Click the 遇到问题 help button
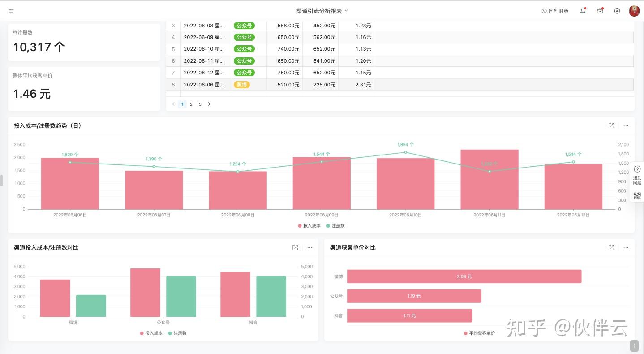 click(637, 175)
